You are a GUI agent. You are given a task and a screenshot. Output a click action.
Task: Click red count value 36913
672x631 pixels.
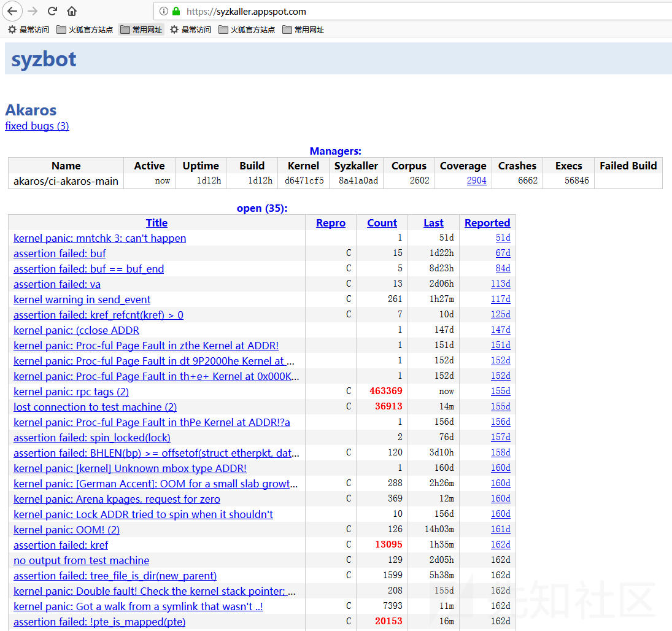388,406
